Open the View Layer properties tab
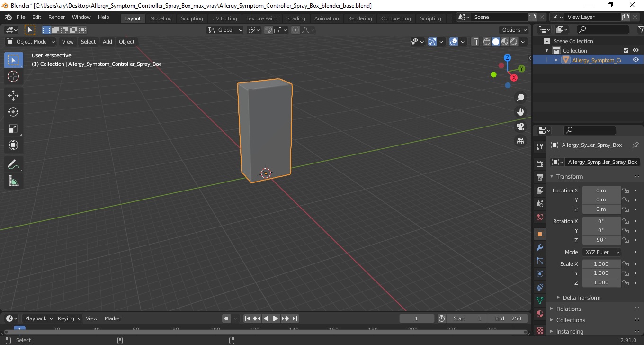This screenshot has height=345, width=644. 539,190
